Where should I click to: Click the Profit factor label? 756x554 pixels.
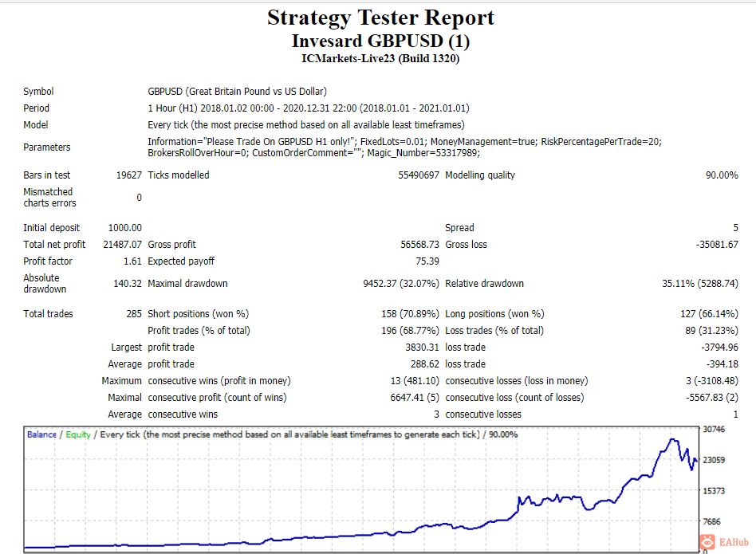point(48,261)
